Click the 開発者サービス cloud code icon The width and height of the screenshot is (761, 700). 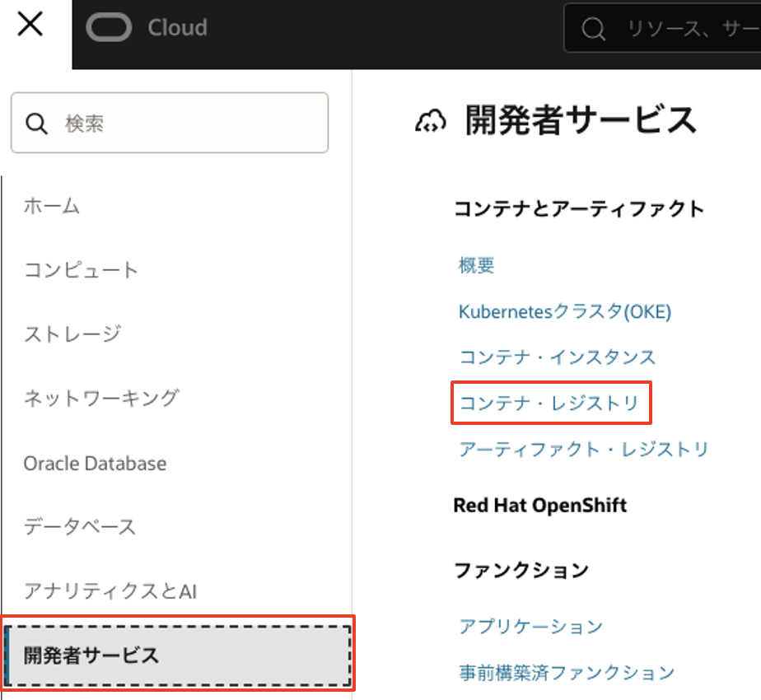click(x=429, y=122)
